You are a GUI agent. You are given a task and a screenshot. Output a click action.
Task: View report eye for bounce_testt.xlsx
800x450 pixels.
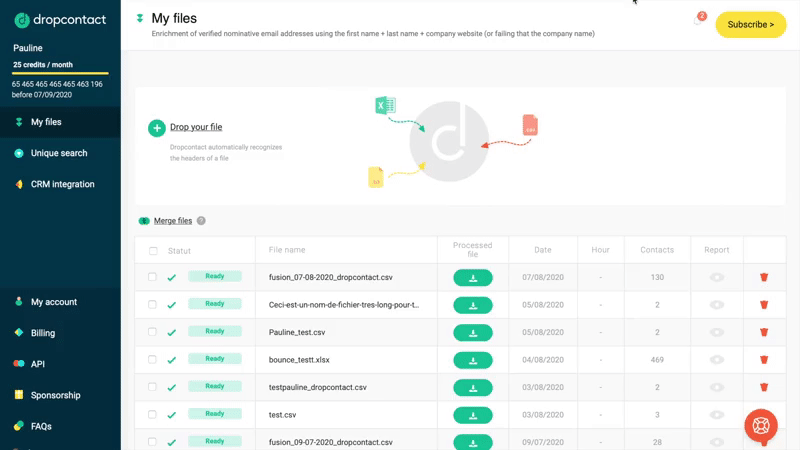click(x=716, y=360)
